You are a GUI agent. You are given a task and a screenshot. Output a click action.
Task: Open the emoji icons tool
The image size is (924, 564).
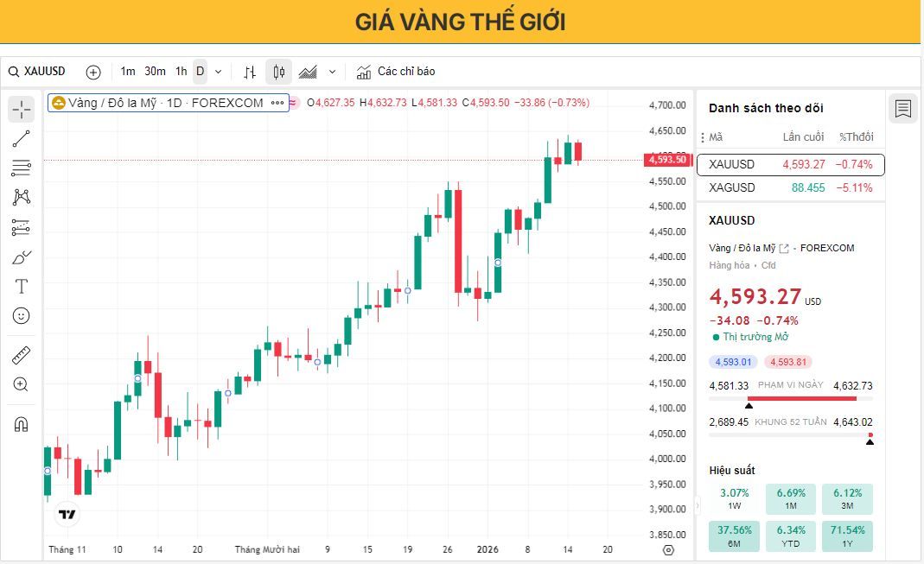(x=22, y=315)
